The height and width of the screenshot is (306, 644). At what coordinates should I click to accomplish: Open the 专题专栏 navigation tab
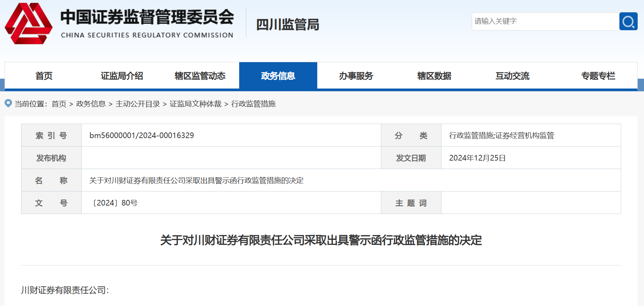click(598, 76)
